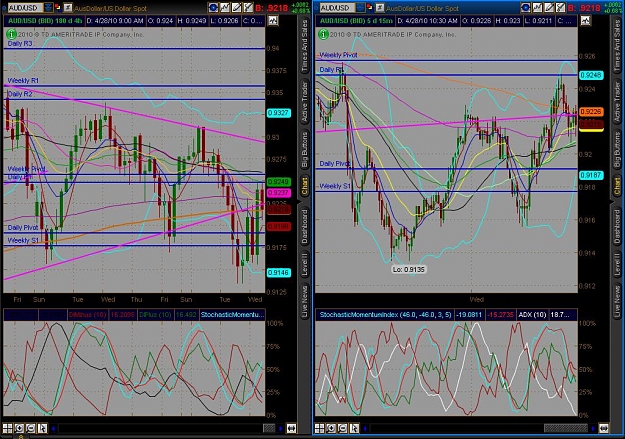Click the left chart's symbol description icon button
Image resolution: width=625 pixels, height=439 pixels.
point(68,7)
